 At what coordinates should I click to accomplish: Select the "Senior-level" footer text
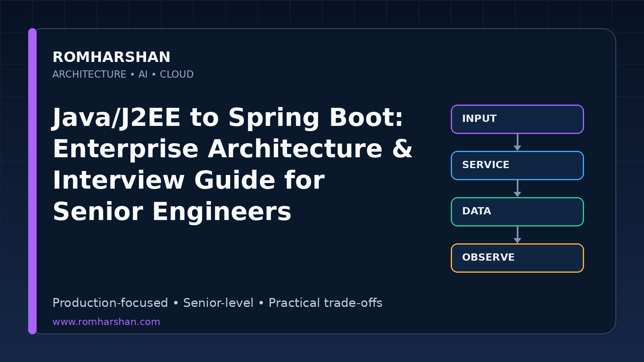click(x=218, y=303)
